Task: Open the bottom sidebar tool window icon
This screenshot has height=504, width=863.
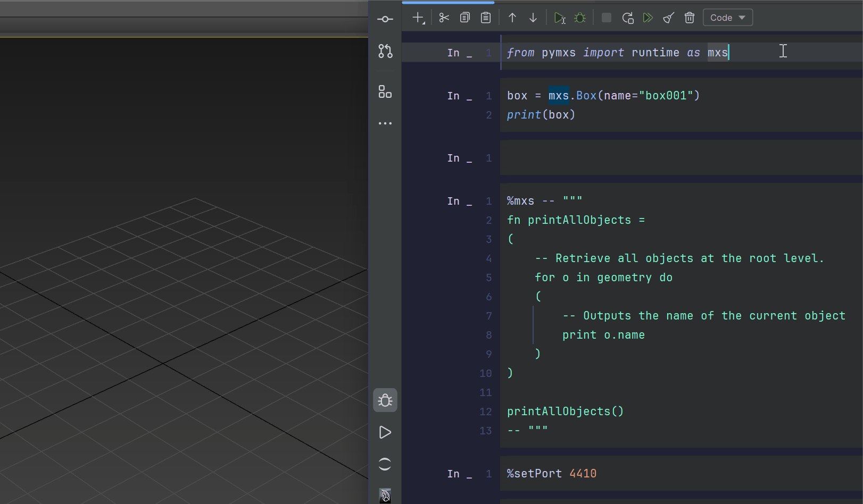Action: [385, 495]
